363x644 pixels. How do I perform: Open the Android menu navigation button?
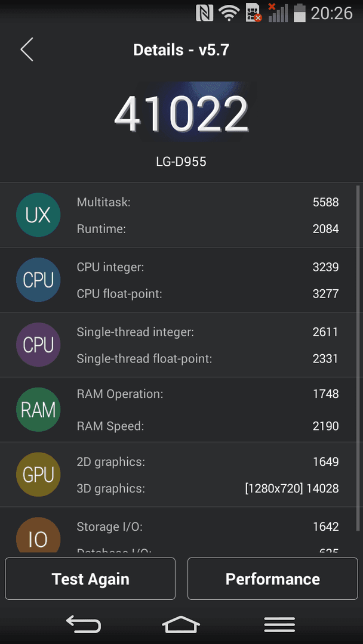tap(279, 625)
